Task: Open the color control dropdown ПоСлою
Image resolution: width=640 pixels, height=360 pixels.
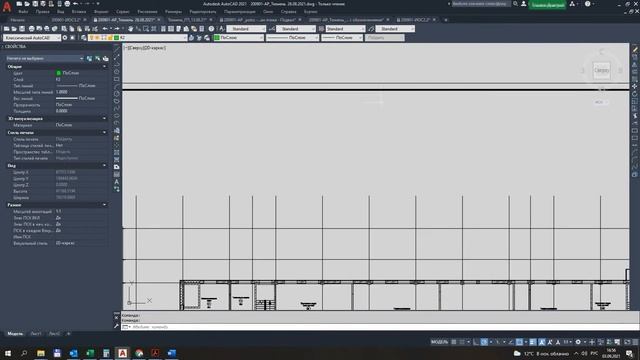Action: (x=239, y=38)
